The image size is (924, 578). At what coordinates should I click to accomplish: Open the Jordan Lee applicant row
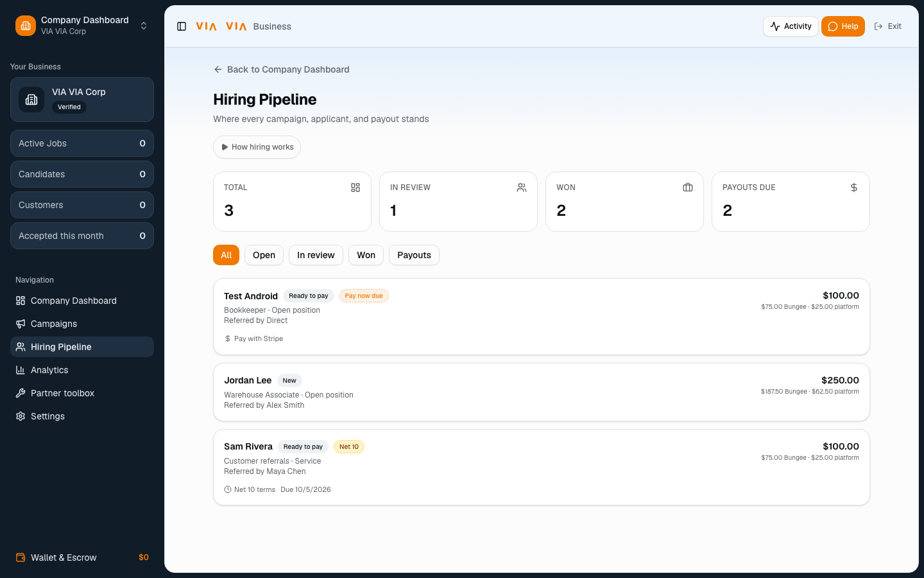542,392
